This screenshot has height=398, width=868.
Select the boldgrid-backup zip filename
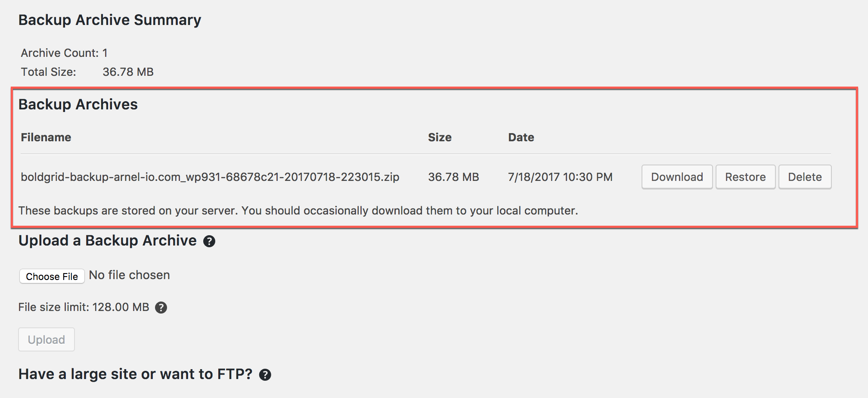click(x=210, y=177)
